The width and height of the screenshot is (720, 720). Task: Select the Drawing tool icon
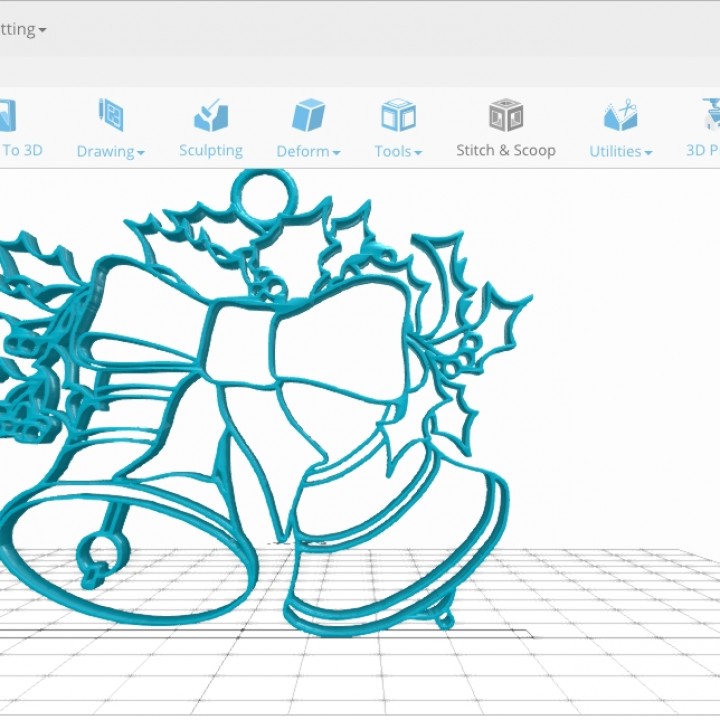click(x=110, y=115)
